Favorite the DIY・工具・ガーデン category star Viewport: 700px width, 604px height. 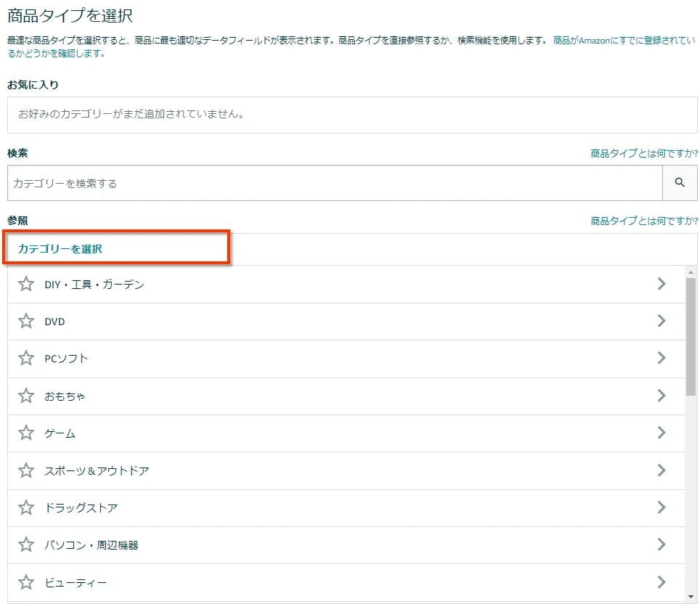[26, 284]
